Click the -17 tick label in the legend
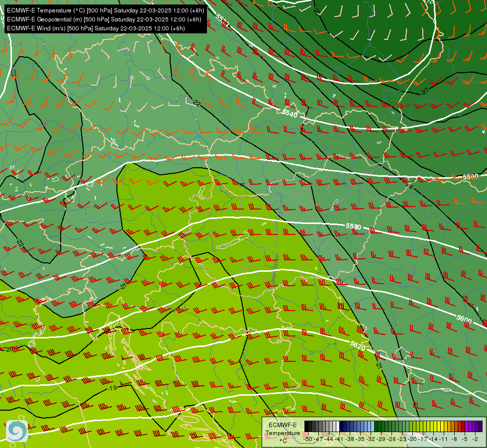This screenshot has width=487, height=448. pos(423,439)
